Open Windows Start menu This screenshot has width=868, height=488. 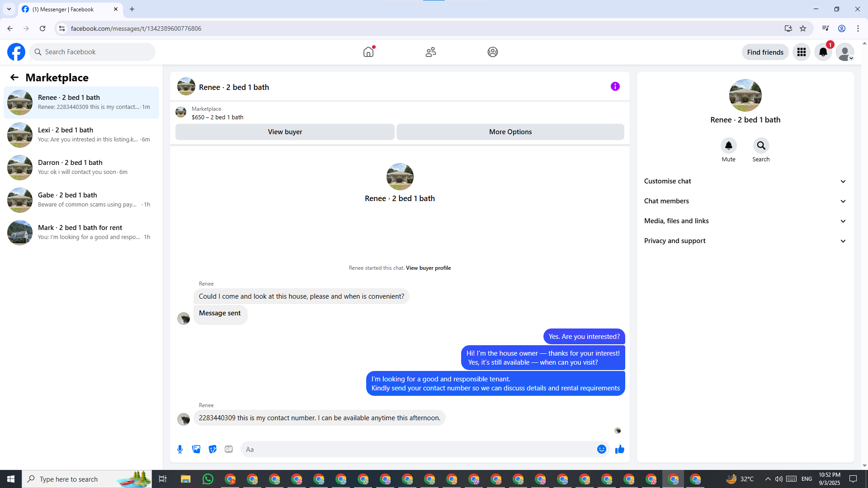[11, 479]
